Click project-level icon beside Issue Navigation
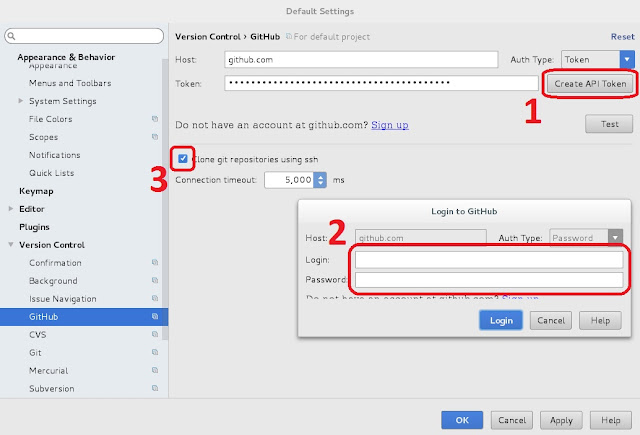The image size is (640, 435). pos(155,298)
